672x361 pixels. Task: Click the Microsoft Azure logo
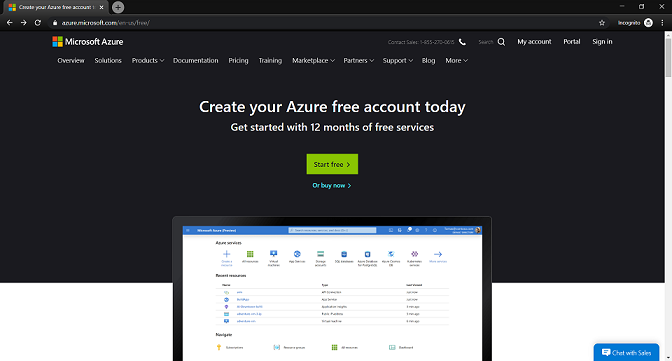pos(88,42)
